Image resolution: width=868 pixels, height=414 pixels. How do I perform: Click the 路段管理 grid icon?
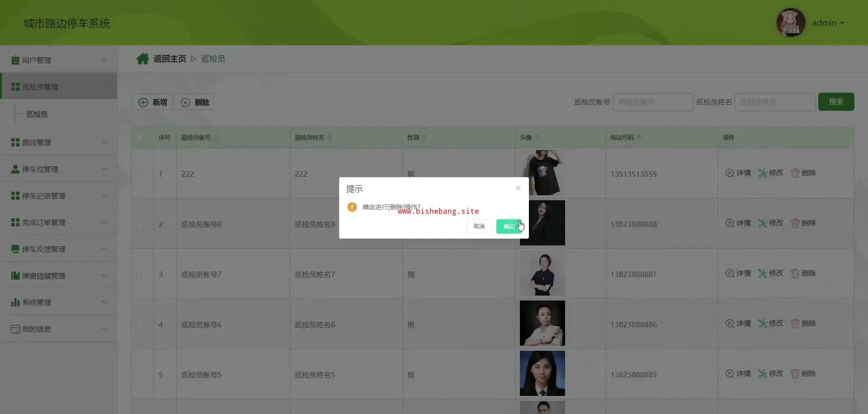[15, 142]
